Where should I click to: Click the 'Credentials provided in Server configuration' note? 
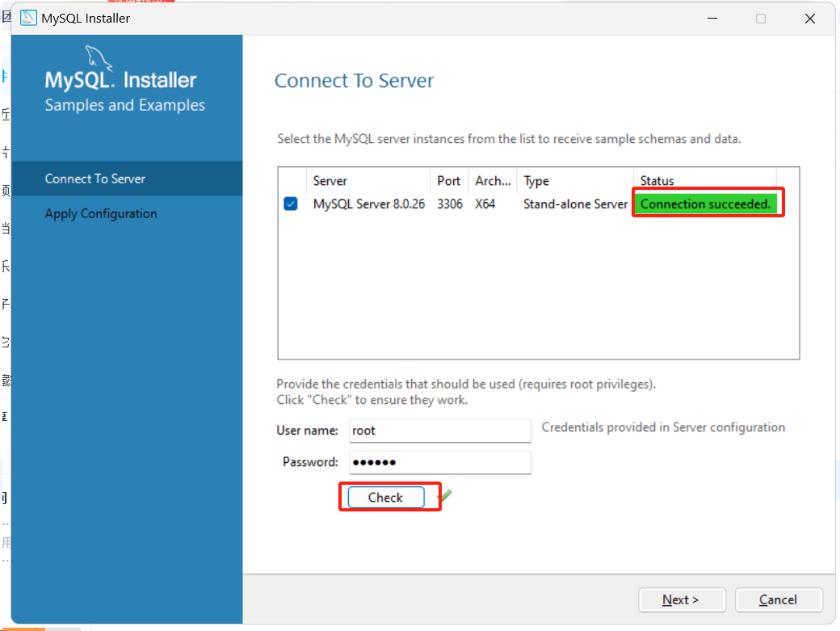click(663, 427)
